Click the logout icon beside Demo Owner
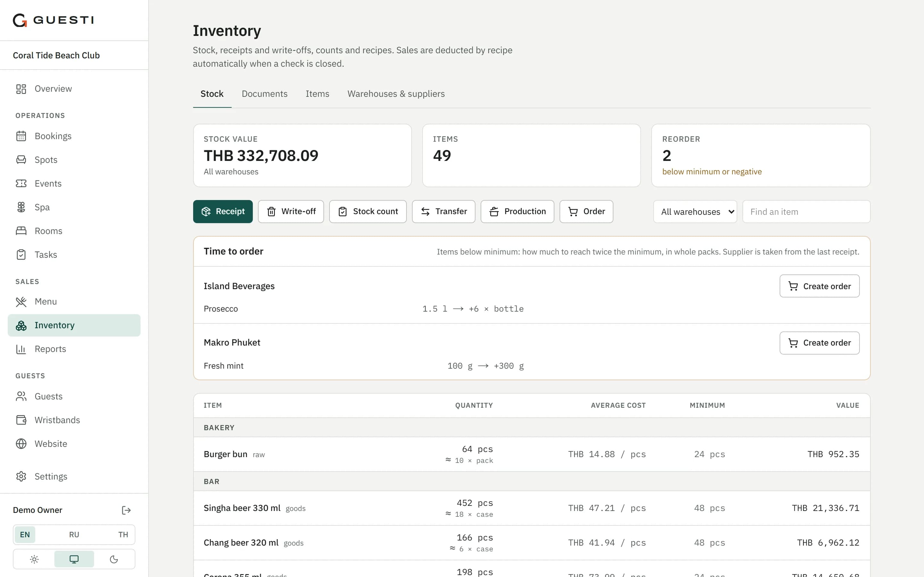Image resolution: width=924 pixels, height=577 pixels. point(126,510)
